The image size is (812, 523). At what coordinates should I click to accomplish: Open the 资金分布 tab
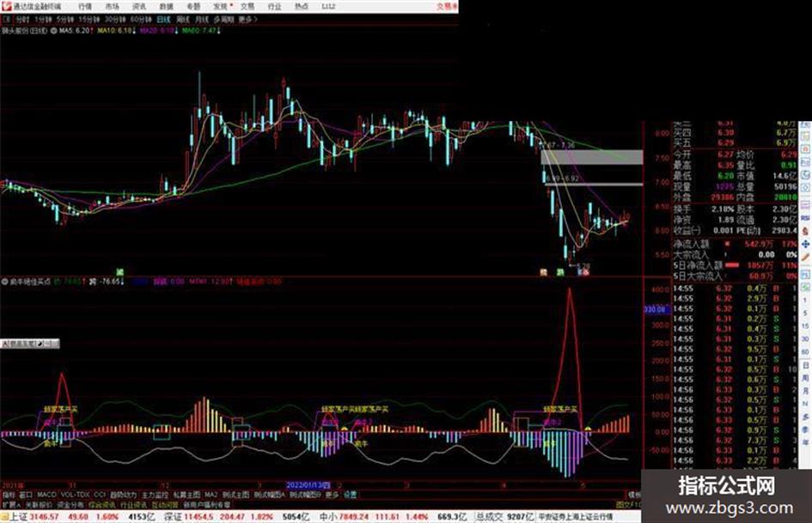click(x=70, y=504)
